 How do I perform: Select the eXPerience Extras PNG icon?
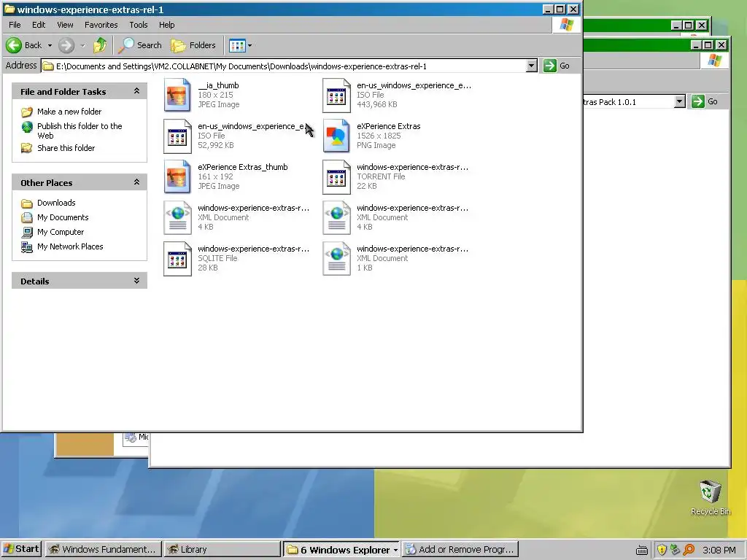click(x=336, y=136)
